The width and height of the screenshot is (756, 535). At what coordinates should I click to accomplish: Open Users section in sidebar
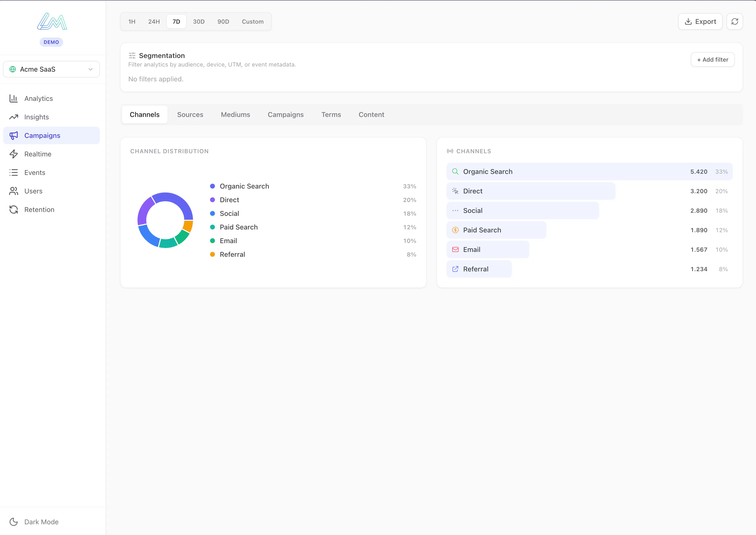coord(51,191)
